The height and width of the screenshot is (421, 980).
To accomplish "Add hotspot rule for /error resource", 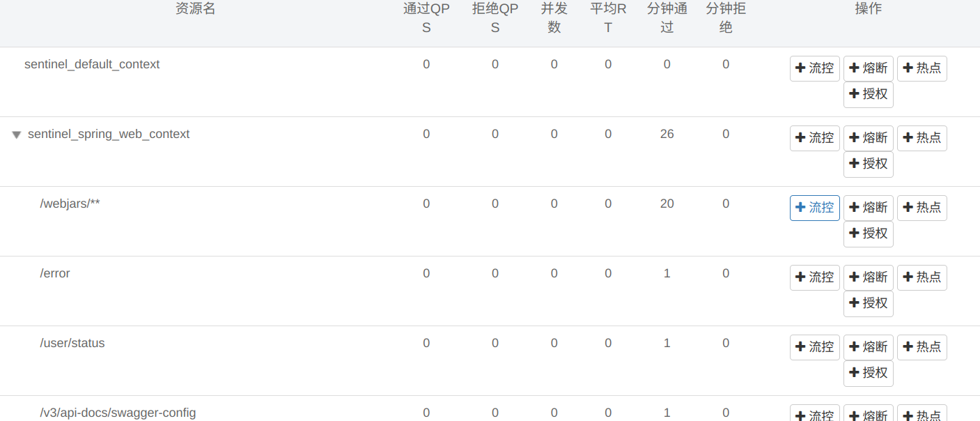I will pos(921,277).
